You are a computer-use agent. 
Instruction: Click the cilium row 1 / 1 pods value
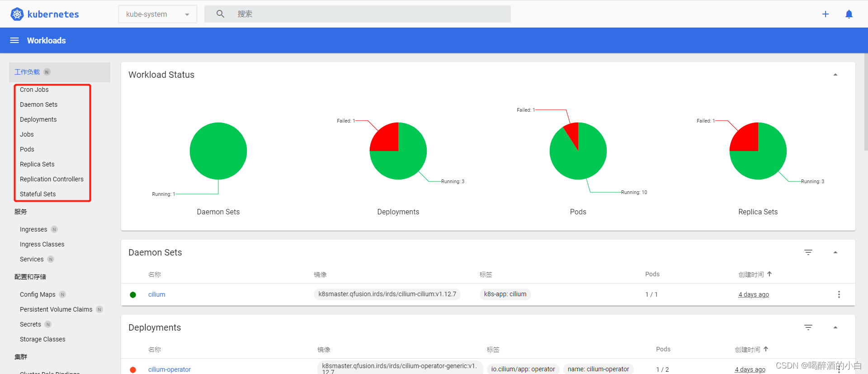[x=651, y=294]
